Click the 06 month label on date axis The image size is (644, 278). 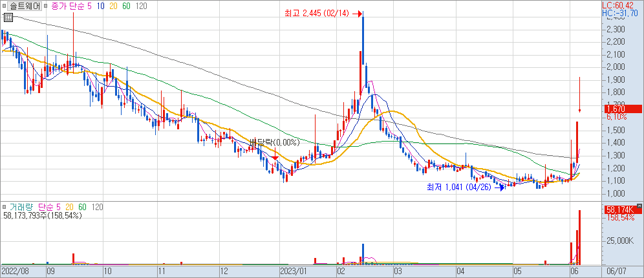pyautogui.click(x=574, y=272)
